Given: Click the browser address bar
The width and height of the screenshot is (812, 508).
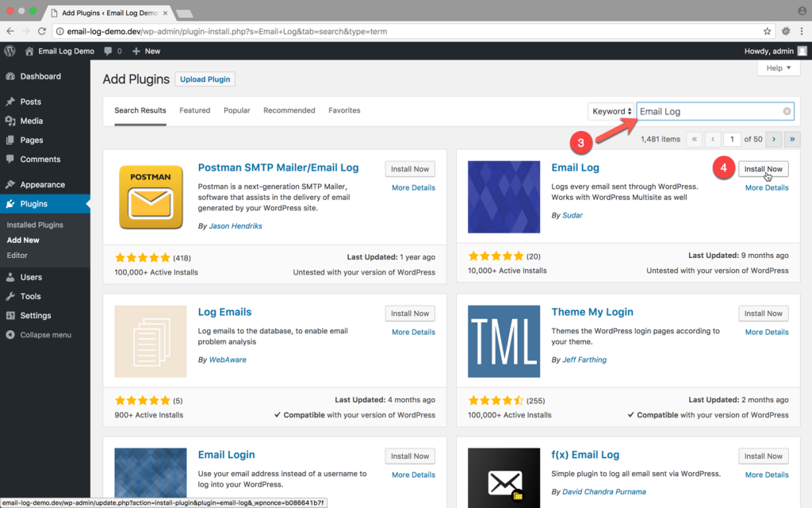Looking at the screenshot, I should pyautogui.click(x=412, y=31).
